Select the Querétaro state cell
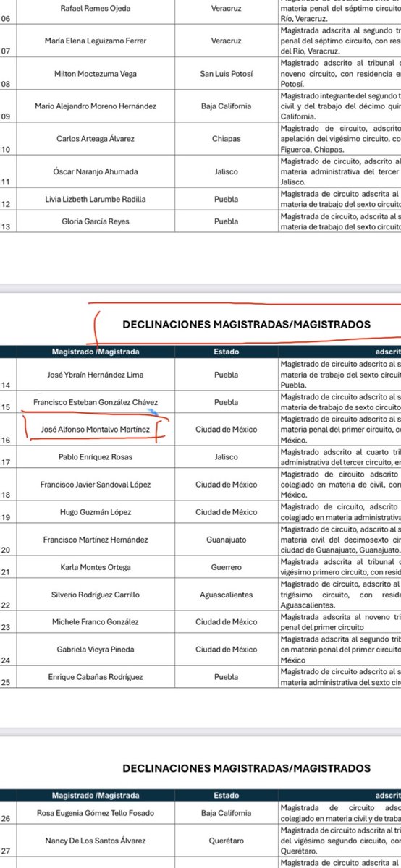Viewport: 401px width, 868px height. pos(228,841)
